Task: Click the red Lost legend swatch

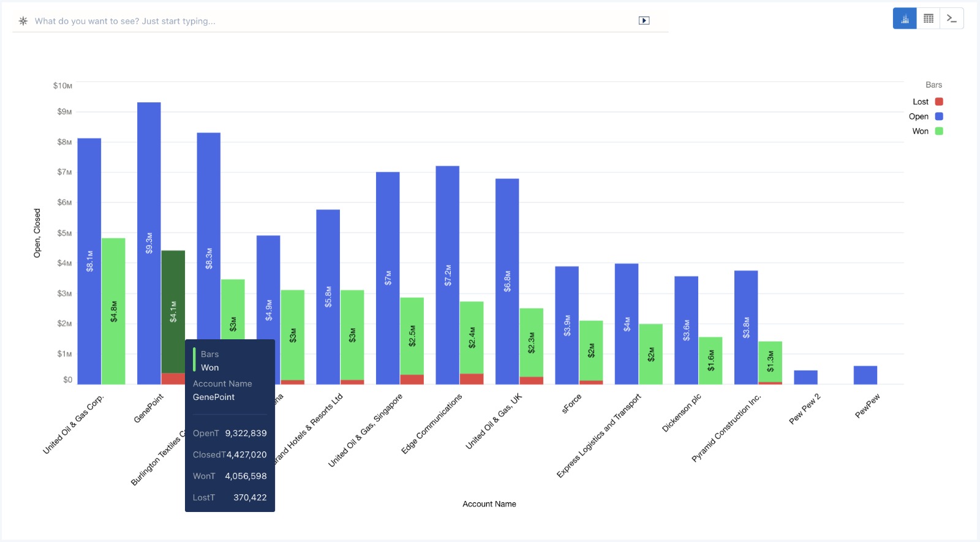Action: [939, 102]
